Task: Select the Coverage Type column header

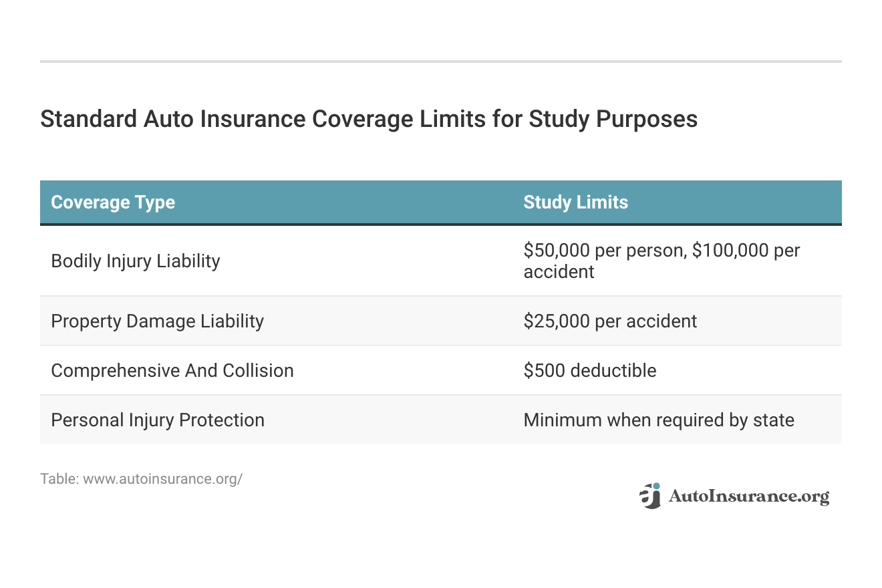Action: (113, 202)
